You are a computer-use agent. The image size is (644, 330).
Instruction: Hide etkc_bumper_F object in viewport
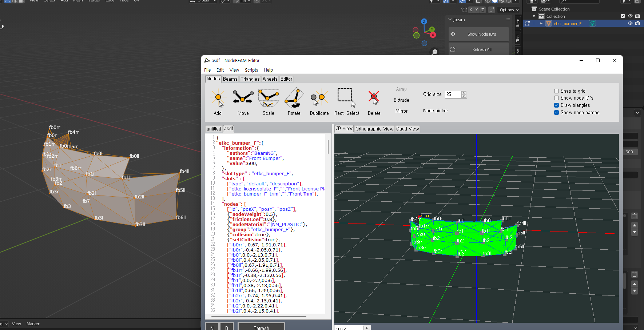pos(630,23)
